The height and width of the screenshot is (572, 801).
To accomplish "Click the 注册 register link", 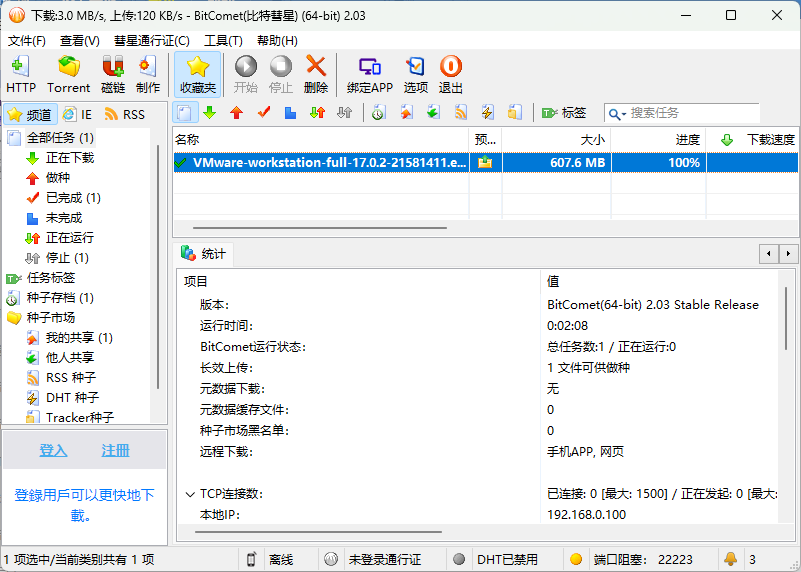I will pyautogui.click(x=115, y=450).
